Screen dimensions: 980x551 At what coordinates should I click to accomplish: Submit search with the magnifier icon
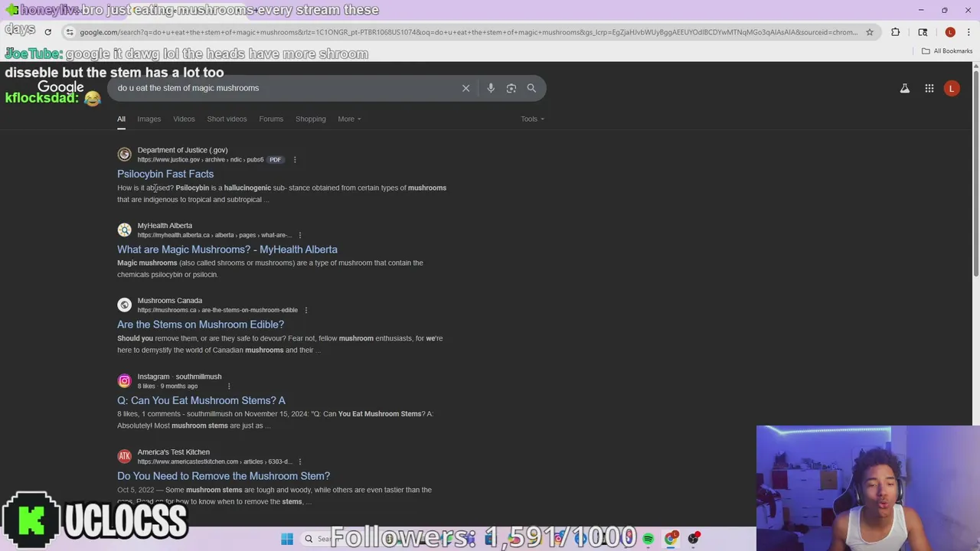point(531,88)
